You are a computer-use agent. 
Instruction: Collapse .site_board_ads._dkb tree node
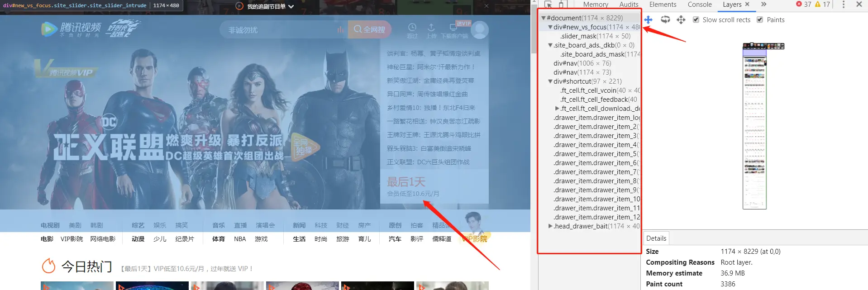(x=550, y=45)
